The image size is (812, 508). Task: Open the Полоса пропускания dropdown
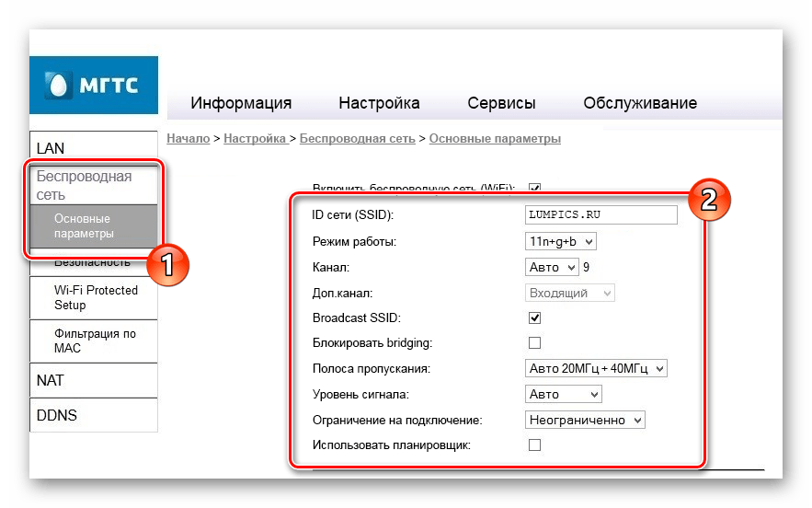coord(596,368)
